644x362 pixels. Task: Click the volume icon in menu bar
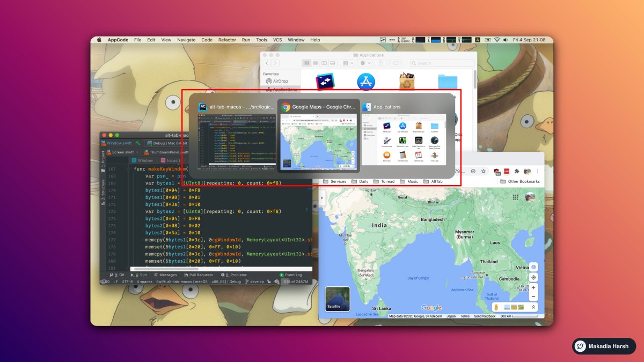(506, 40)
